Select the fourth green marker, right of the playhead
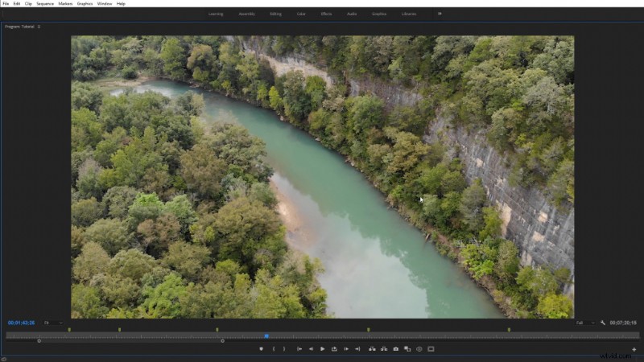The height and width of the screenshot is (362, 644). click(369, 330)
